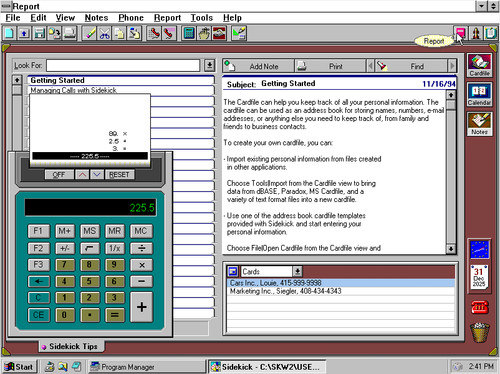500x374 pixels.
Task: Click the Windows Start button
Action: pos(19,367)
